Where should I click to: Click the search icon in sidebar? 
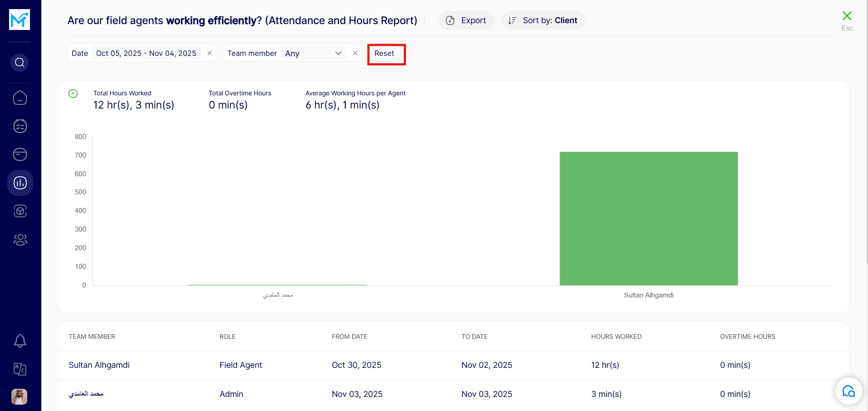tap(20, 62)
